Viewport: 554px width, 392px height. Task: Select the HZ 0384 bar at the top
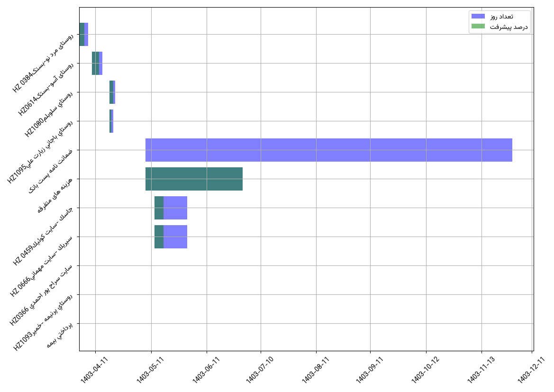point(82,34)
